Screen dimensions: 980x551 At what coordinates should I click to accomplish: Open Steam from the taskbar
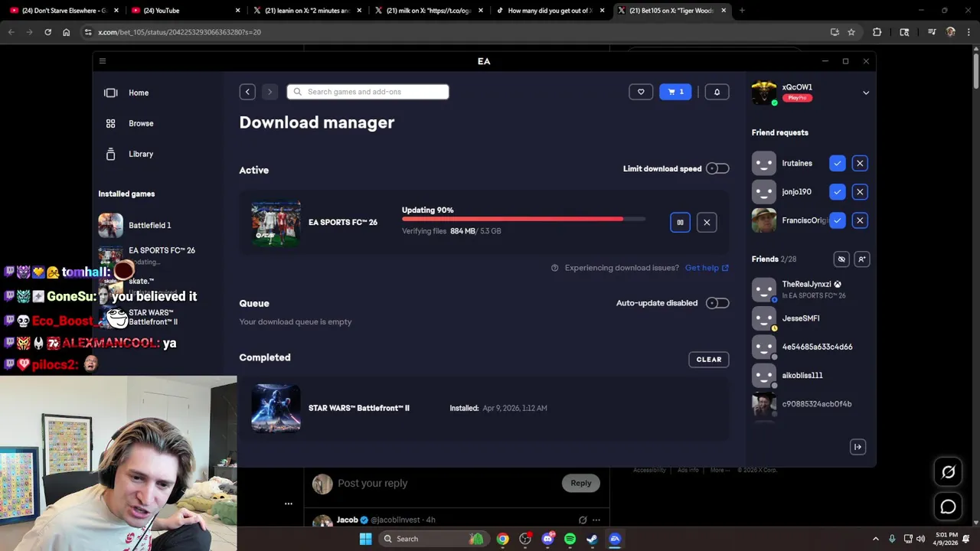(x=592, y=539)
